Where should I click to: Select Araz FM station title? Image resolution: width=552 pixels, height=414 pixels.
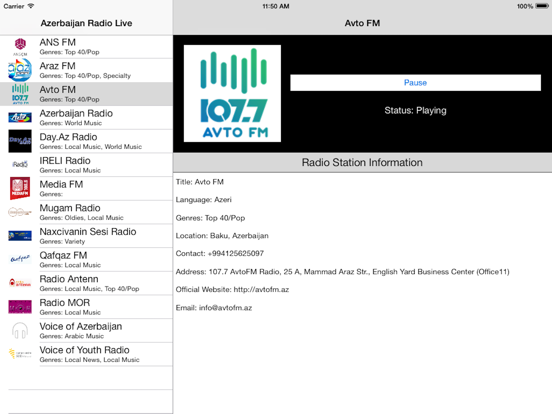57,66
